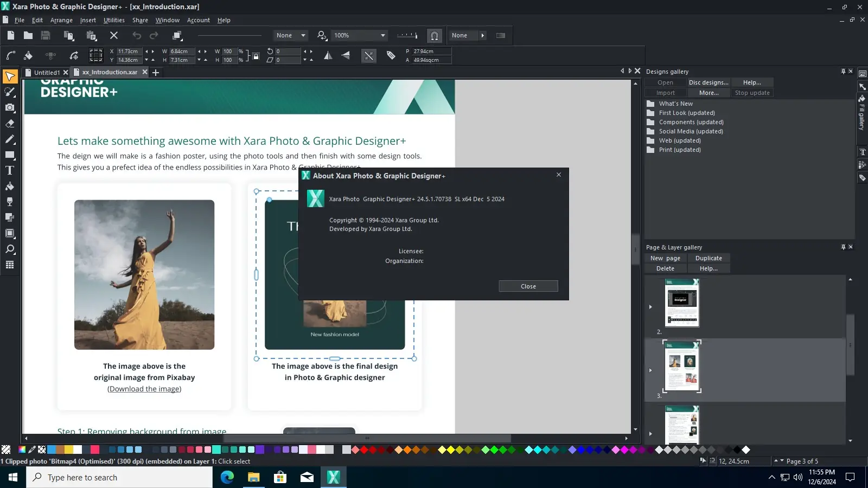Open Microsoft Edge from the taskbar
Image resolution: width=868 pixels, height=488 pixels.
pyautogui.click(x=227, y=477)
